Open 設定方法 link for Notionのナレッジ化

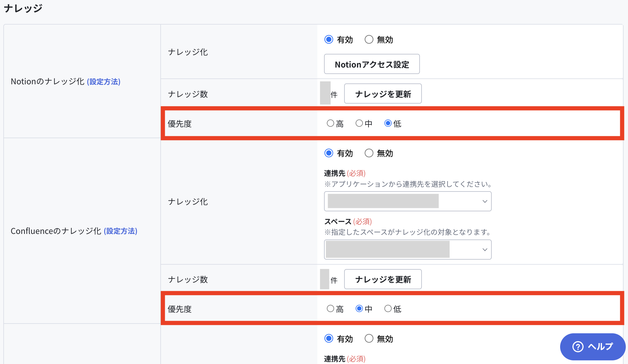point(104,82)
